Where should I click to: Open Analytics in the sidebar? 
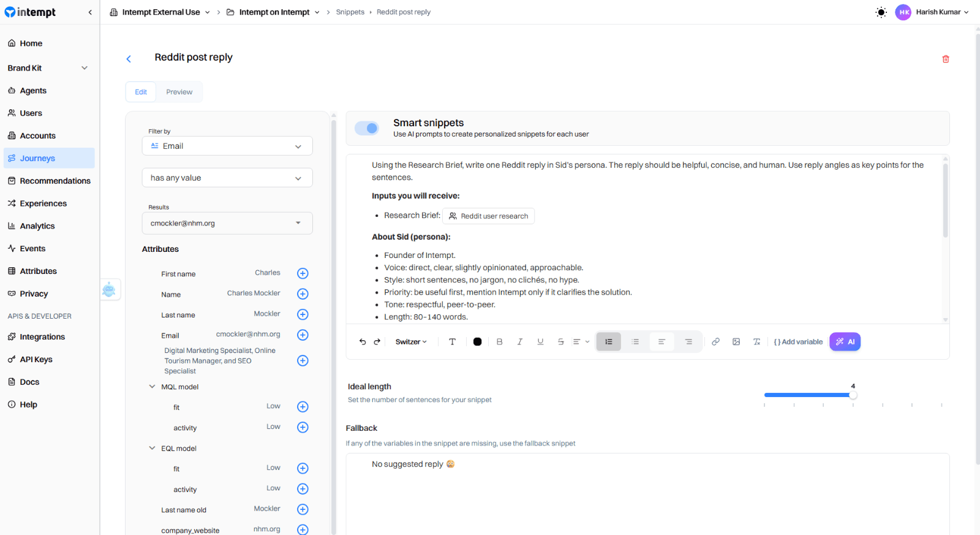tap(49, 226)
